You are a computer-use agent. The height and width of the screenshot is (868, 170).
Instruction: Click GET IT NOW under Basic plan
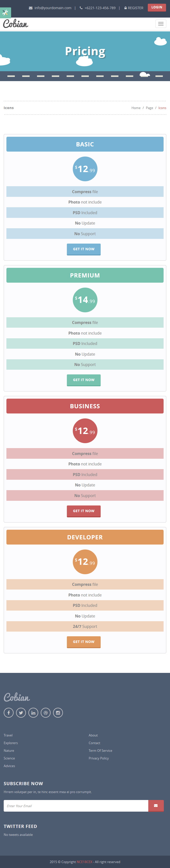tap(84, 249)
